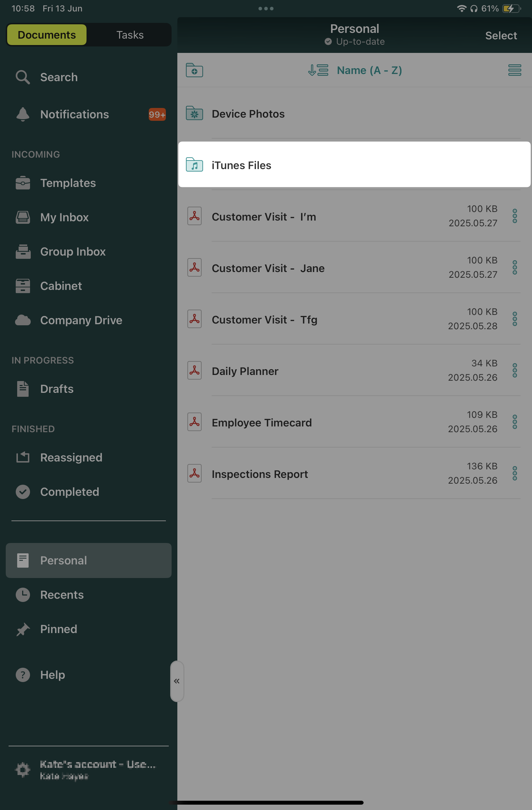Open more options for Inspections Report
Viewport: 532px width, 810px height.
point(514,474)
